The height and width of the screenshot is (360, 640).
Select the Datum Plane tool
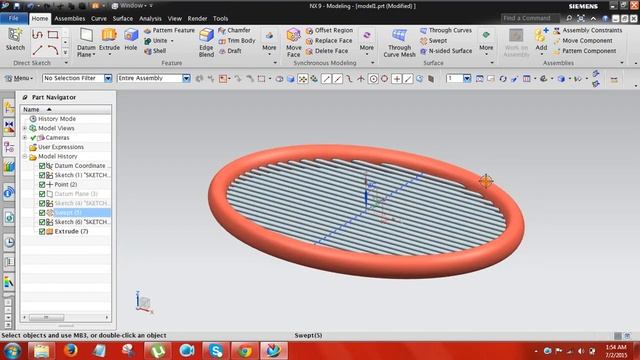86,42
